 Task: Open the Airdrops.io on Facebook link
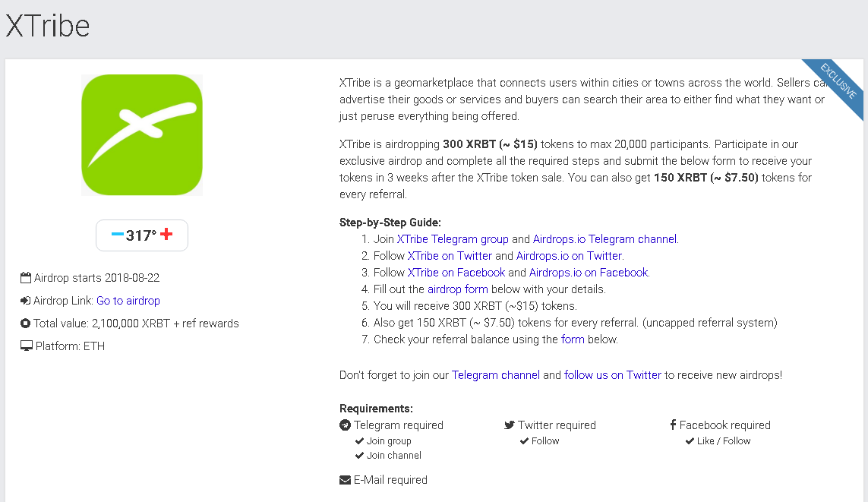click(589, 273)
